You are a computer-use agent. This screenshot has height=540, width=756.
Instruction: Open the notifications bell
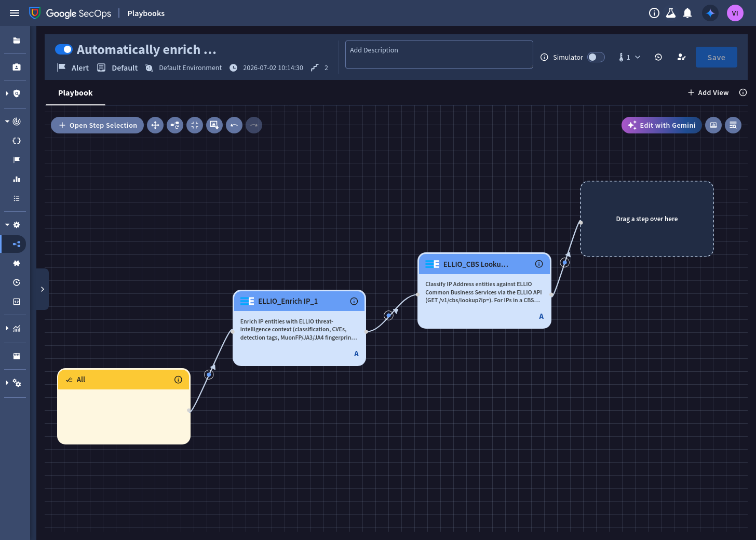pos(687,13)
